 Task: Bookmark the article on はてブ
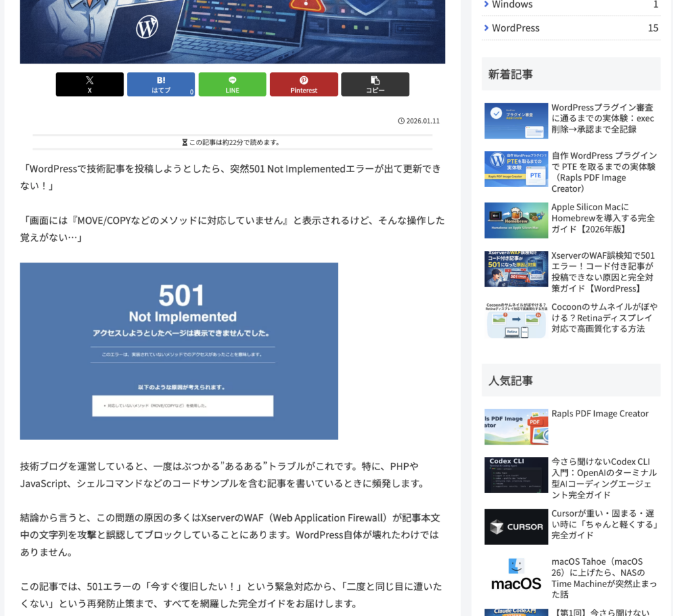click(161, 84)
